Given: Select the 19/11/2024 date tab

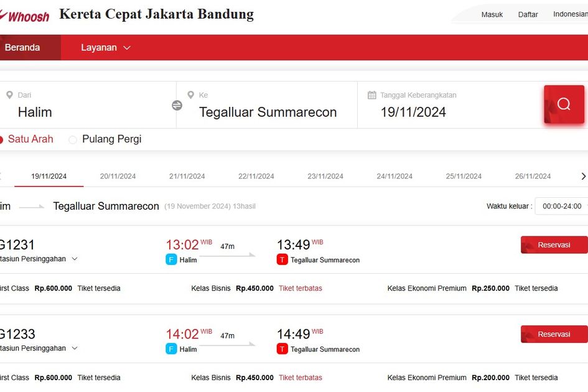Looking at the screenshot, I should (49, 176).
